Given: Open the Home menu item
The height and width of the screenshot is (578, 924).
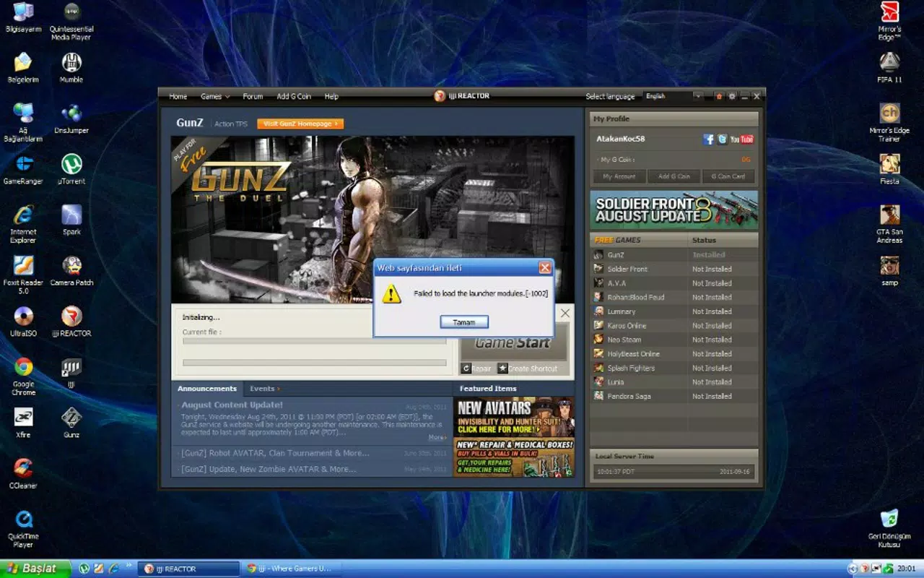Looking at the screenshot, I should click(178, 96).
